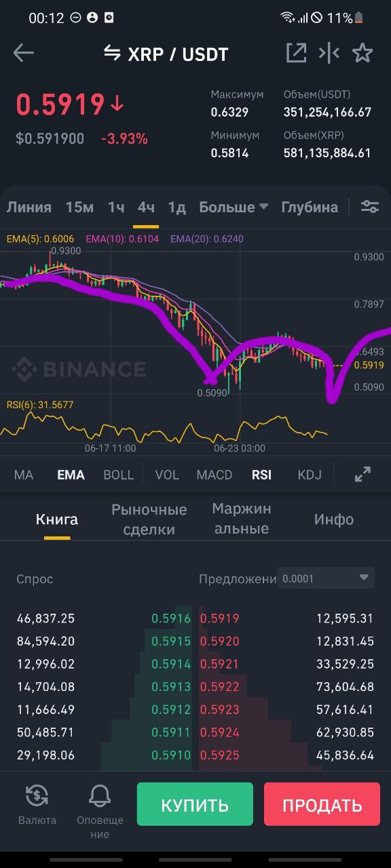Tap the EMA(5): 0.6006 label
Viewport: 391px width, 868px height.
39,239
